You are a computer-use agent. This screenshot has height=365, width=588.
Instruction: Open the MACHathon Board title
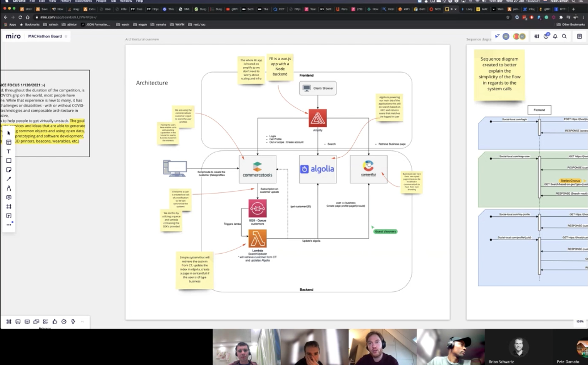[x=45, y=36]
